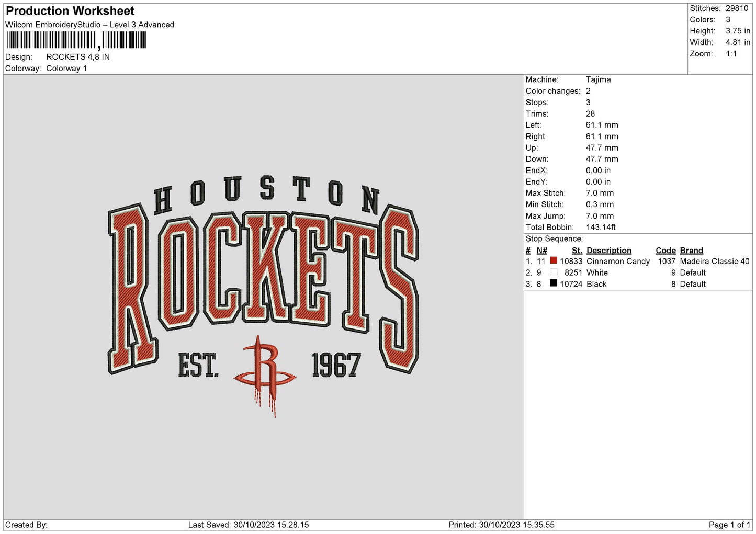Click the stitch count '8251'
756x534 pixels.
pos(573,273)
